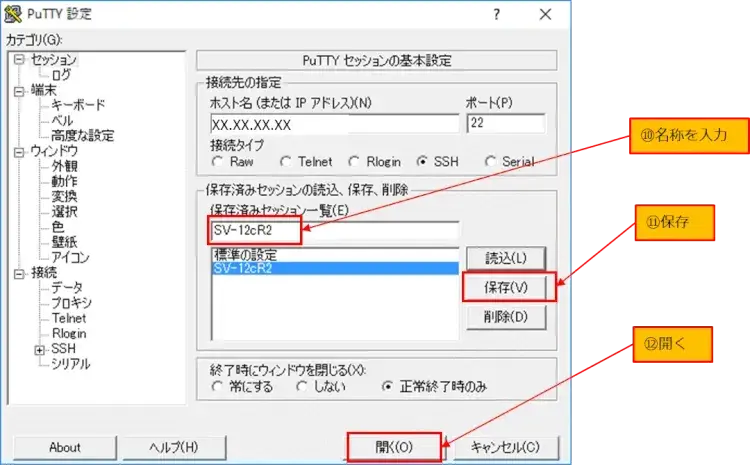Expand the SSH tree node
This screenshot has height=465, width=750.
[40, 349]
